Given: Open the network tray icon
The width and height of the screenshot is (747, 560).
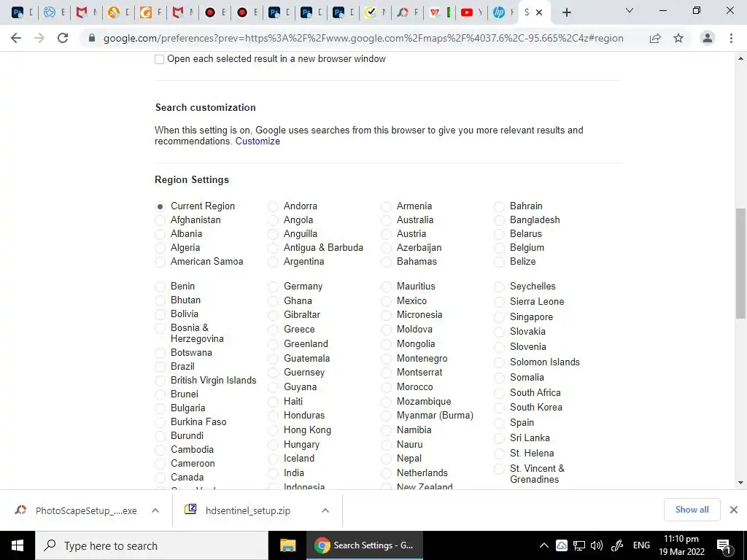Looking at the screenshot, I should coord(579,545).
